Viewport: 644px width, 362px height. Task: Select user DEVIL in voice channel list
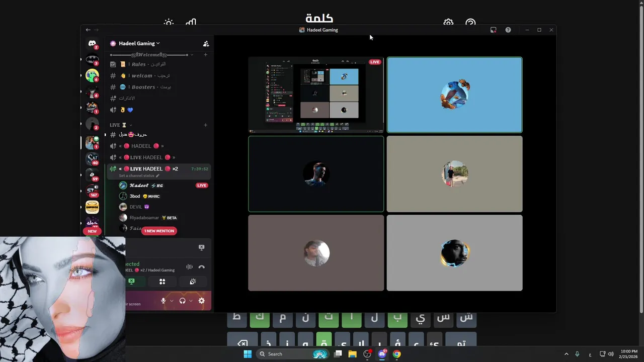(x=164, y=207)
